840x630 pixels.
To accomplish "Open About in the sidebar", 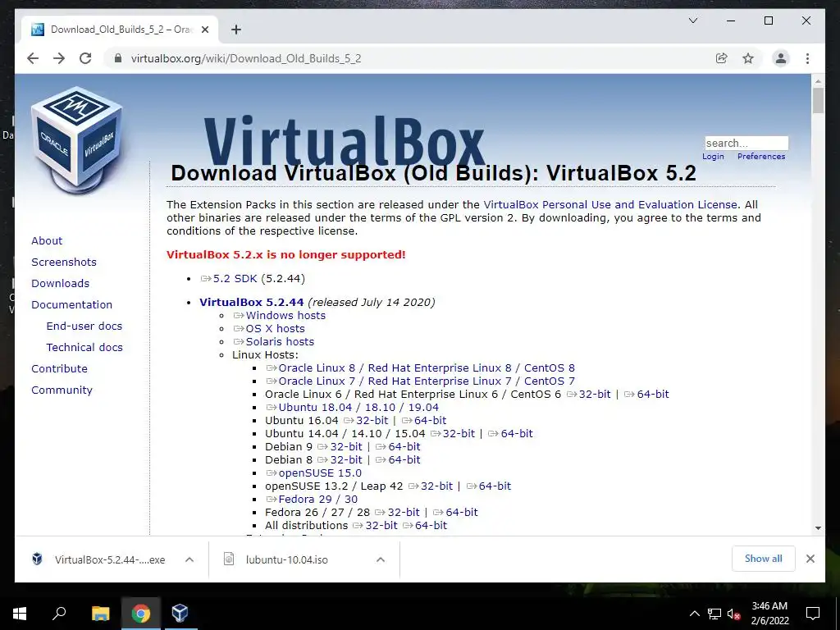I will [47, 240].
